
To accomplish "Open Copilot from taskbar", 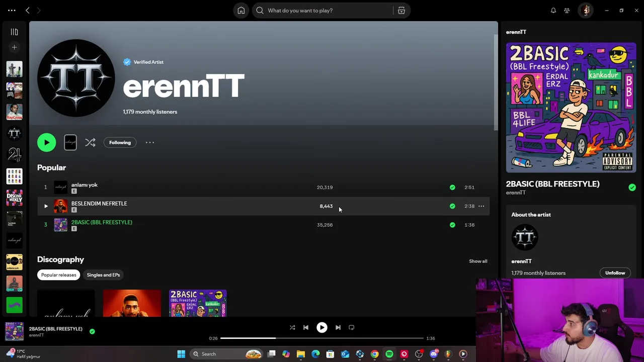I will 286,354.
